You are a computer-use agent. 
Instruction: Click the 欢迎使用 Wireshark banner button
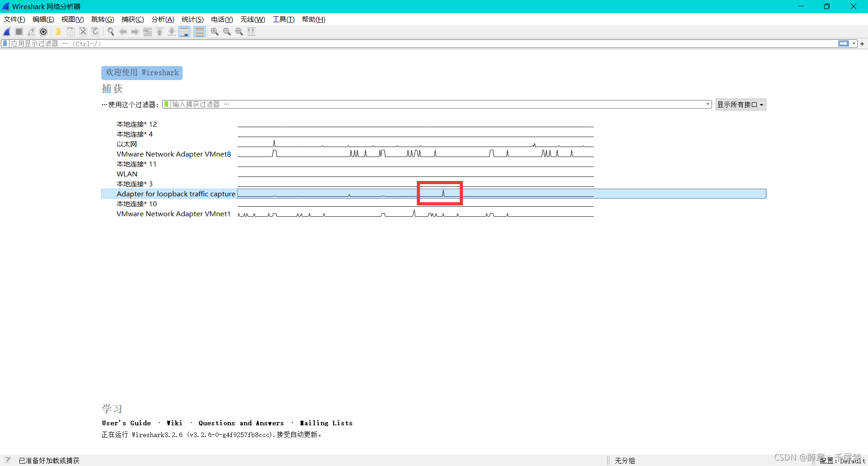tap(142, 73)
